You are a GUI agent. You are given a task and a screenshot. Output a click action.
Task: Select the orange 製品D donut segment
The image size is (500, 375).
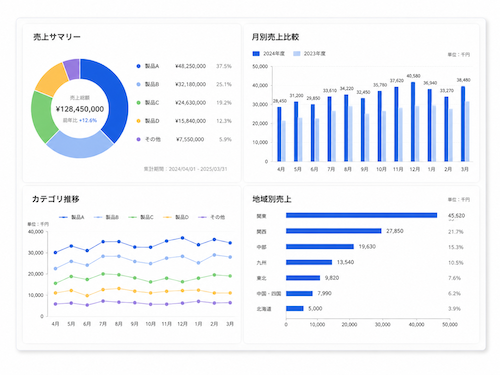(x=52, y=79)
